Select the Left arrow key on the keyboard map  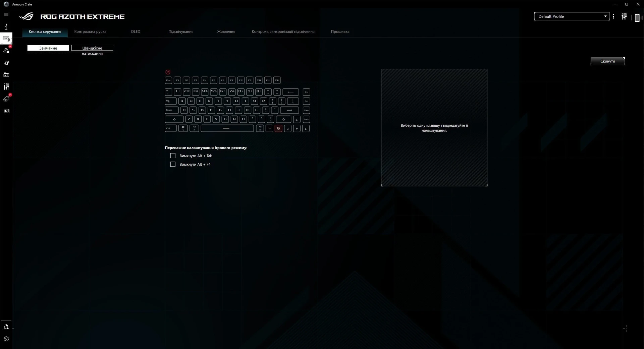pyautogui.click(x=287, y=128)
